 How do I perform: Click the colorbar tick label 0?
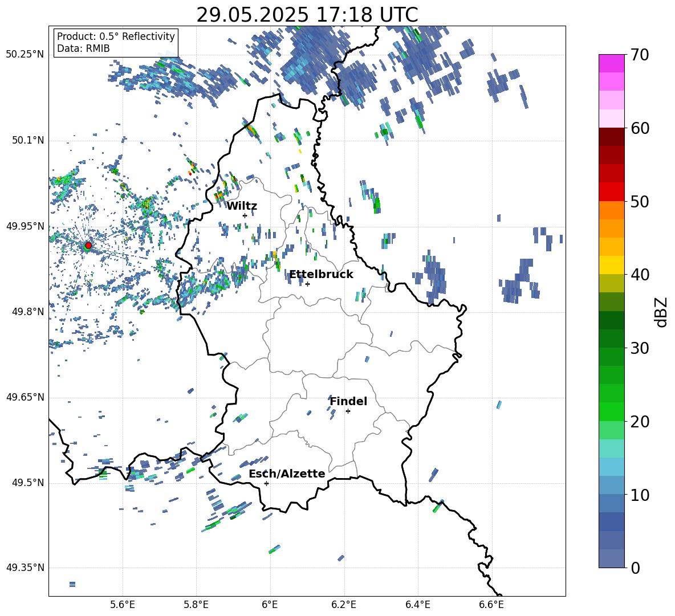click(x=636, y=568)
